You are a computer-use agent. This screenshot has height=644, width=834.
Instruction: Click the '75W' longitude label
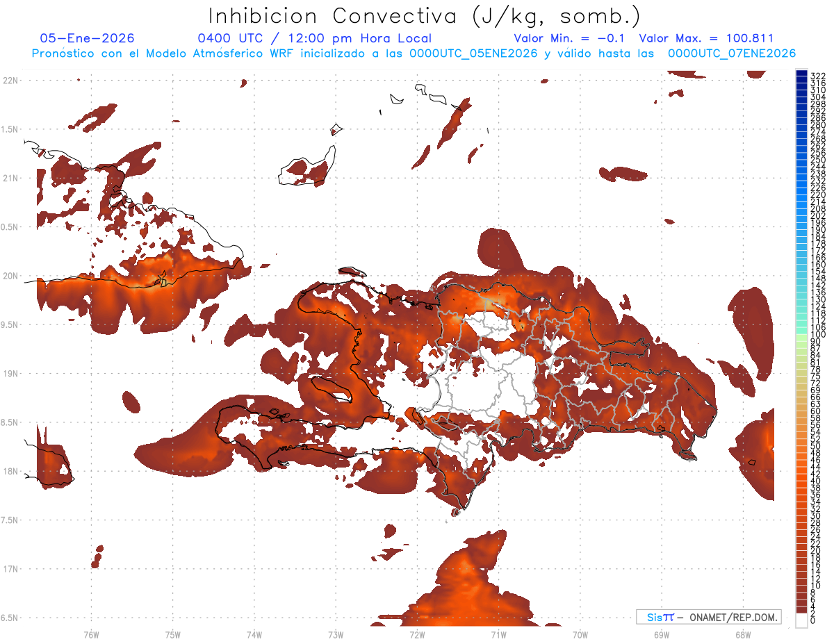pyautogui.click(x=172, y=634)
